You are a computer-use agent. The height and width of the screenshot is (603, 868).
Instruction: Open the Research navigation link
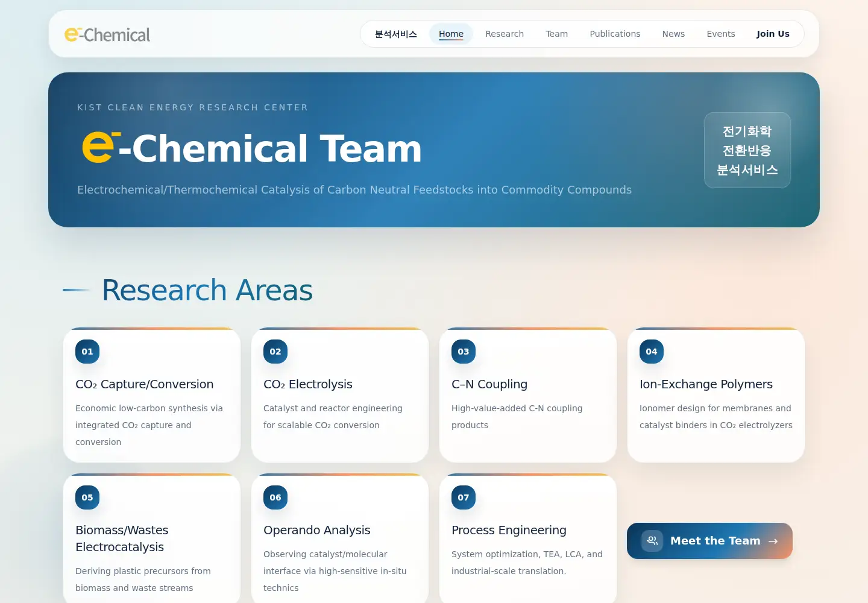[x=505, y=34]
